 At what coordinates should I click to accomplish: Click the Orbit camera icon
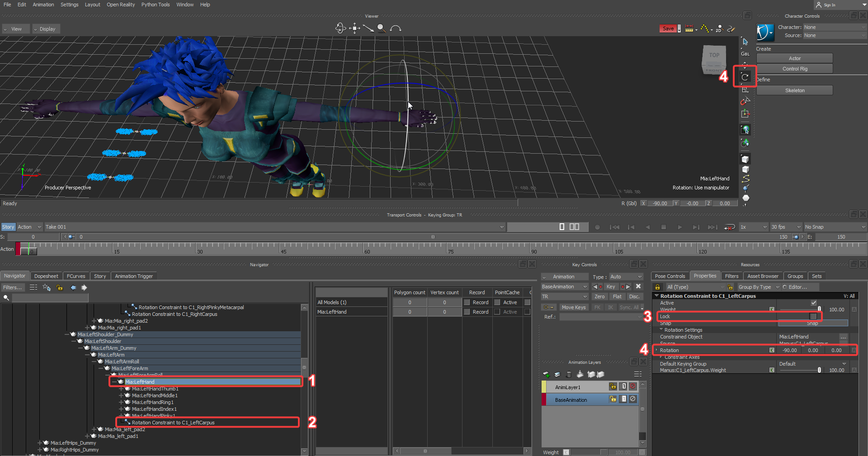340,28
